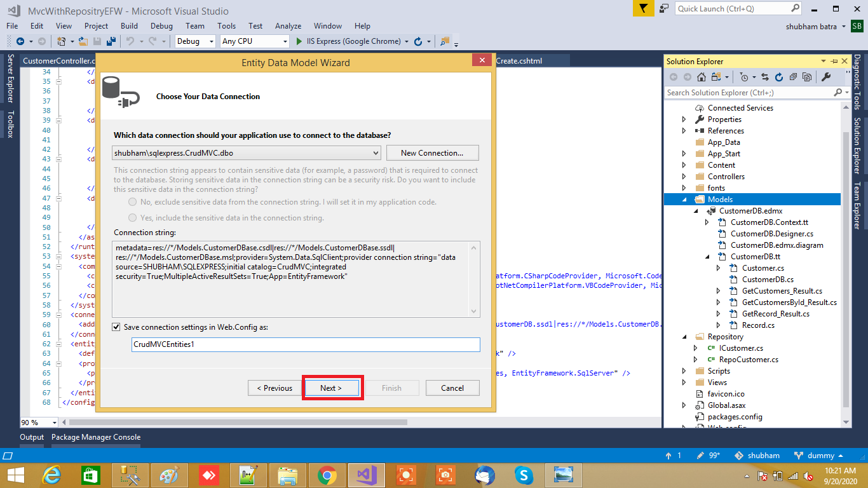Click Sync with Active Document icon
Viewport: 868px width, 488px height.
tap(765, 77)
